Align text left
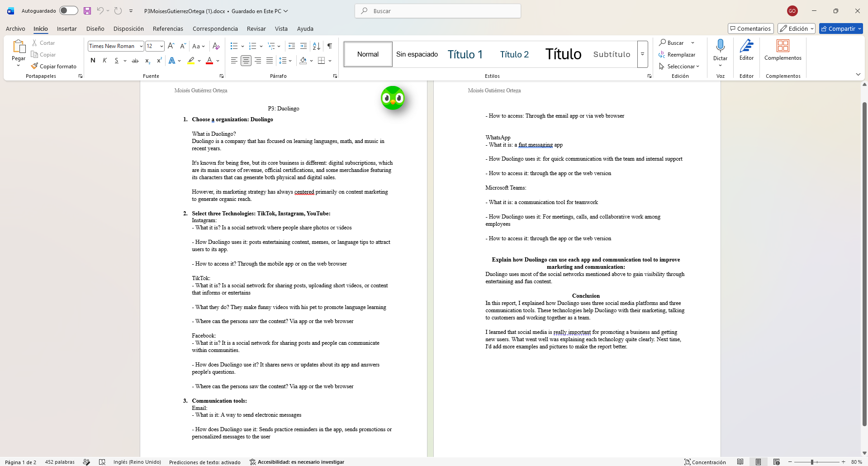The width and height of the screenshot is (868, 466). point(234,61)
